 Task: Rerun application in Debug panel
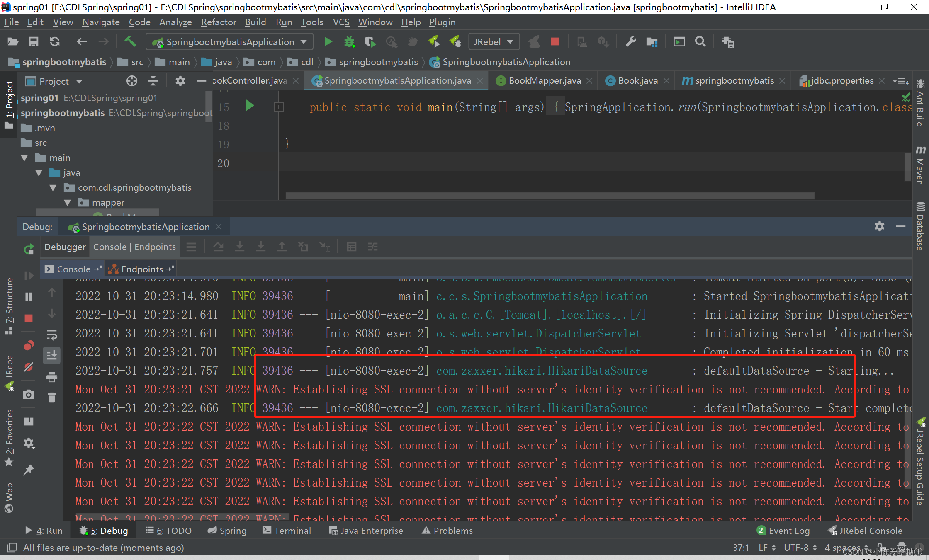point(29,249)
